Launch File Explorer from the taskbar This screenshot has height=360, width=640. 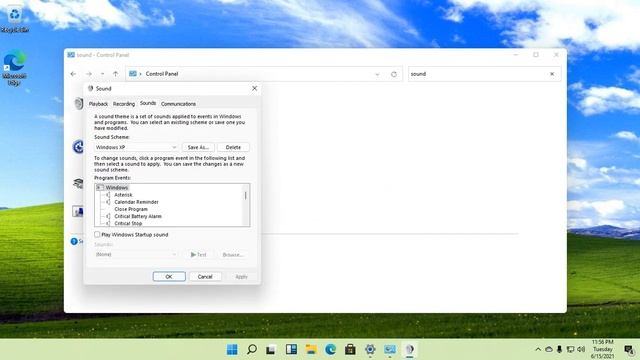[x=311, y=349]
